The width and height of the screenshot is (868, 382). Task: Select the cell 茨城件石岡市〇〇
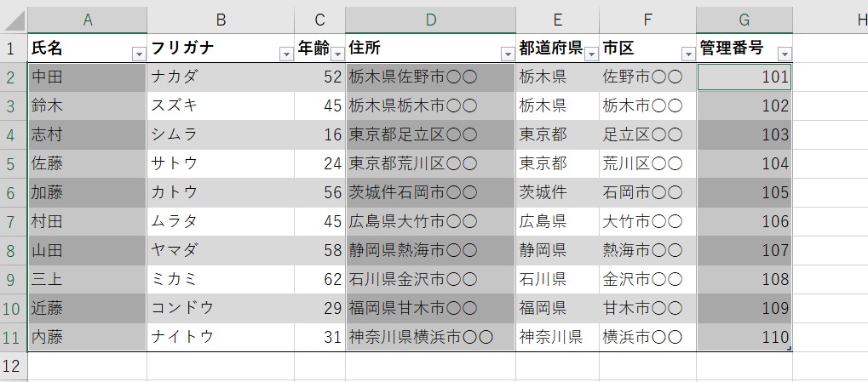point(431,192)
